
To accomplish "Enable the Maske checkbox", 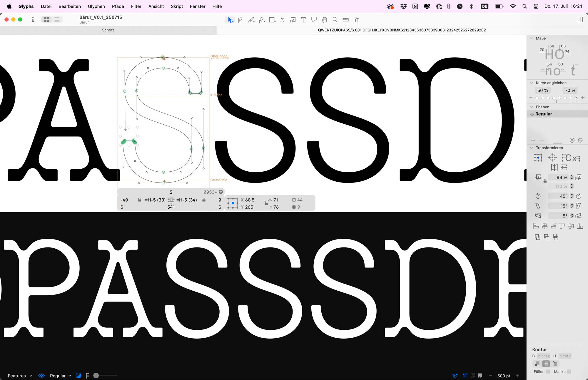I will [569, 371].
